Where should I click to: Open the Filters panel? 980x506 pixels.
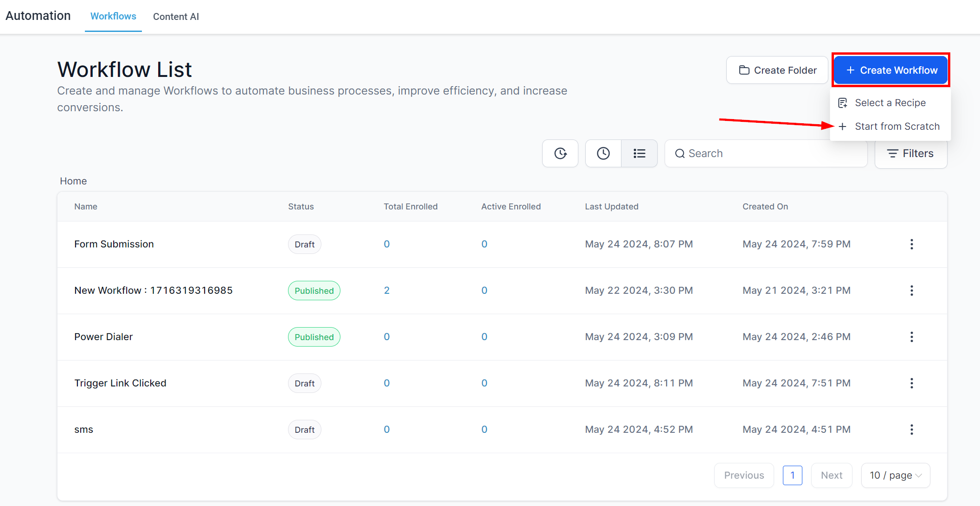(910, 153)
